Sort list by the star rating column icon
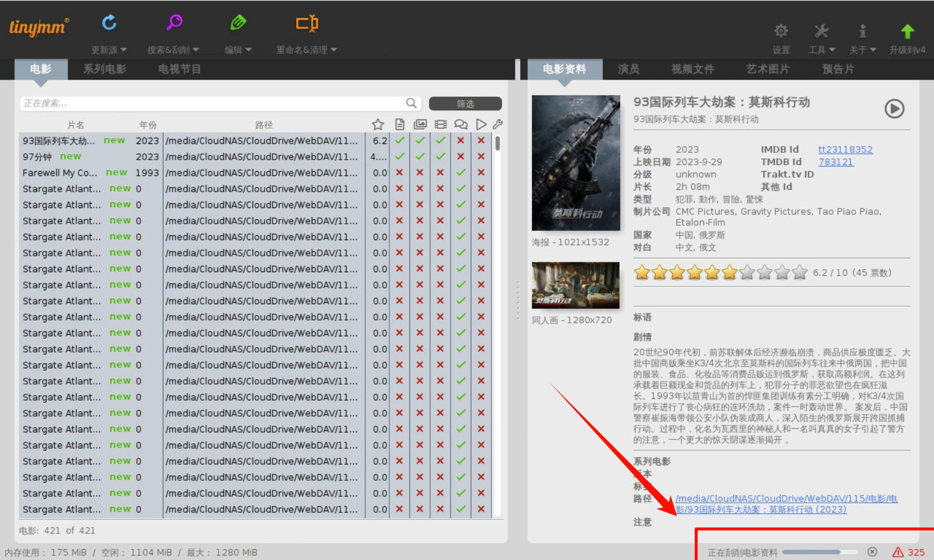Viewport: 934px width, 560px height. pyautogui.click(x=378, y=125)
